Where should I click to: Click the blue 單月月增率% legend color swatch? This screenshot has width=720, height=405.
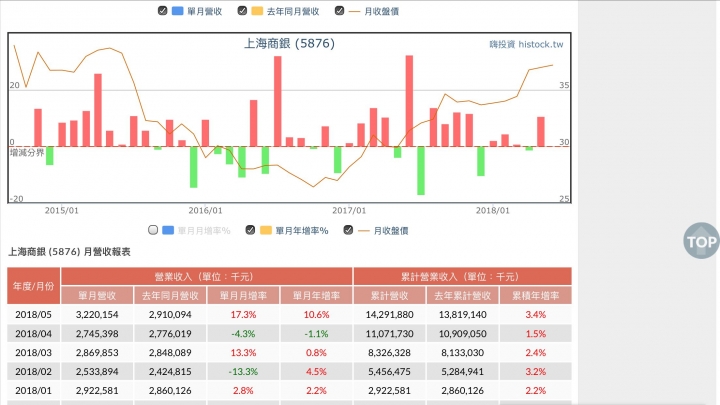coord(168,230)
